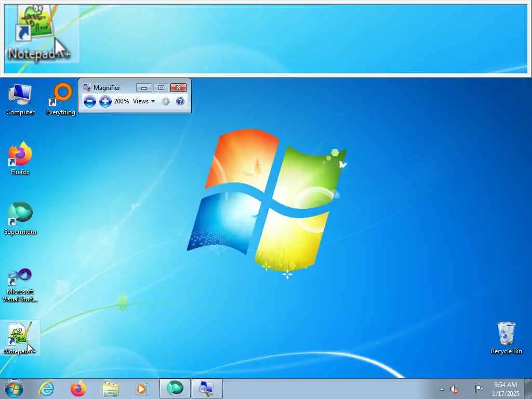Viewport: 532px width, 399px height.
Task: Open Magnifier options gear icon
Action: pos(166,101)
